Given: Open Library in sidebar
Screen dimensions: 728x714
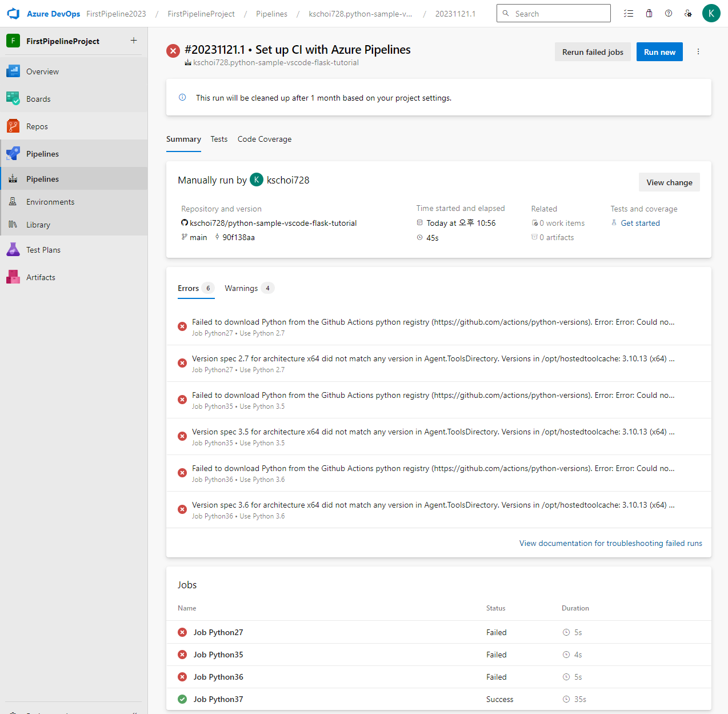Looking at the screenshot, I should pos(74,225).
